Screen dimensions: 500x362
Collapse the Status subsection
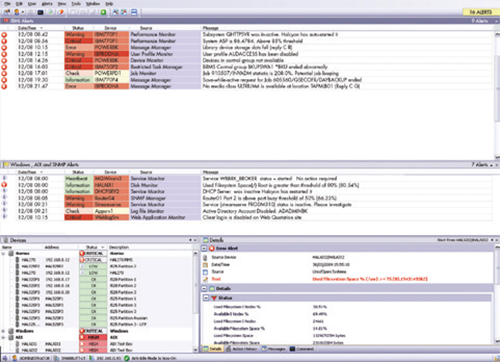[206, 298]
